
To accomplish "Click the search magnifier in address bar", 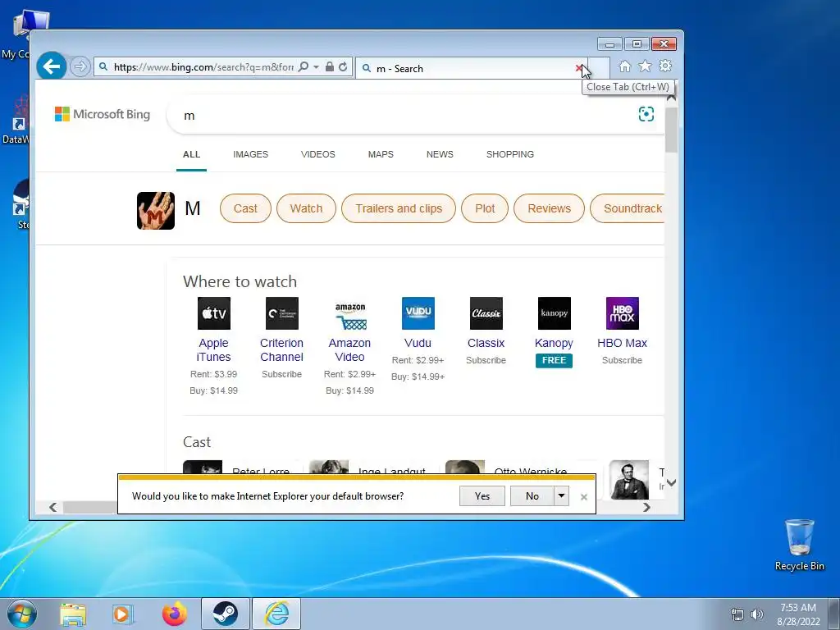I will coord(304,67).
